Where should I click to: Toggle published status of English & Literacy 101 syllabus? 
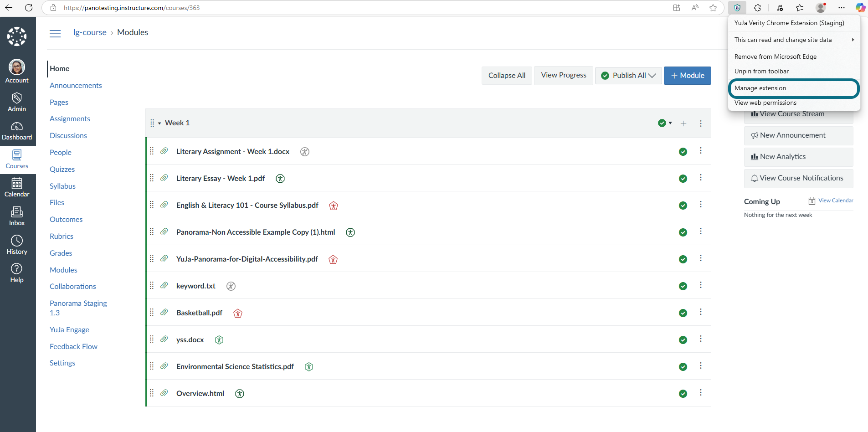[683, 206]
